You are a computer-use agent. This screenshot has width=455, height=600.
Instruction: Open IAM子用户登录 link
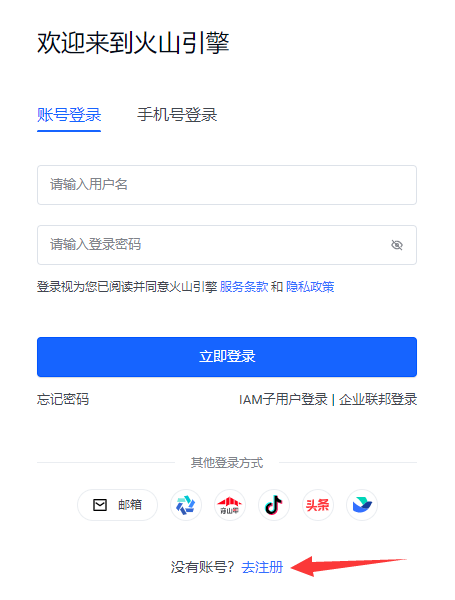283,399
